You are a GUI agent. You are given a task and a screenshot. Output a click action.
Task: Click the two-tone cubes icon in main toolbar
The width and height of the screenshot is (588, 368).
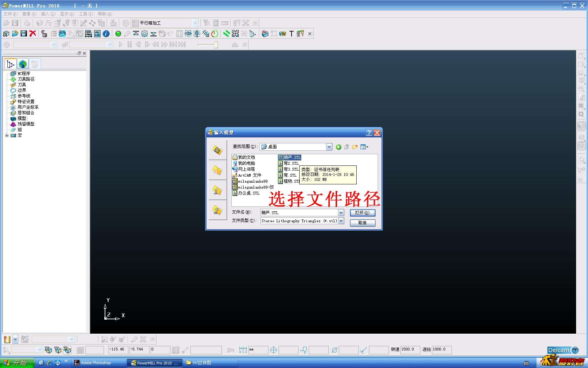(x=282, y=34)
